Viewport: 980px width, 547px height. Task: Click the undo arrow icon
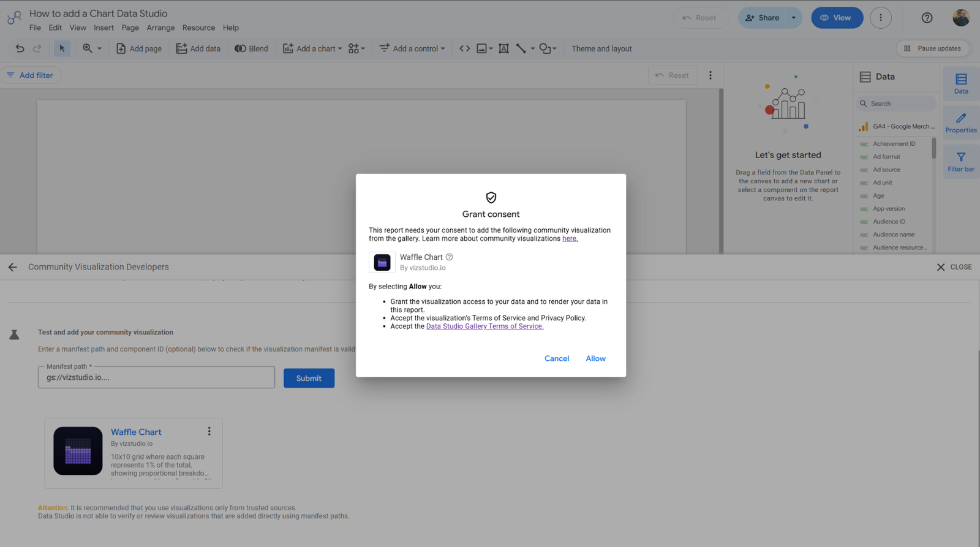[x=20, y=48]
